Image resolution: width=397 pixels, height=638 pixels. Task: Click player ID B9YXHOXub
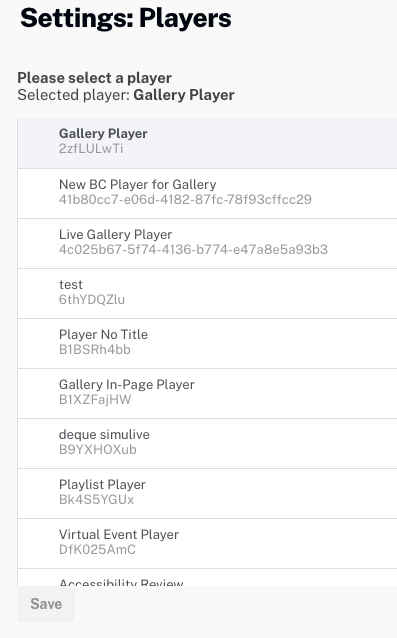tap(98, 450)
